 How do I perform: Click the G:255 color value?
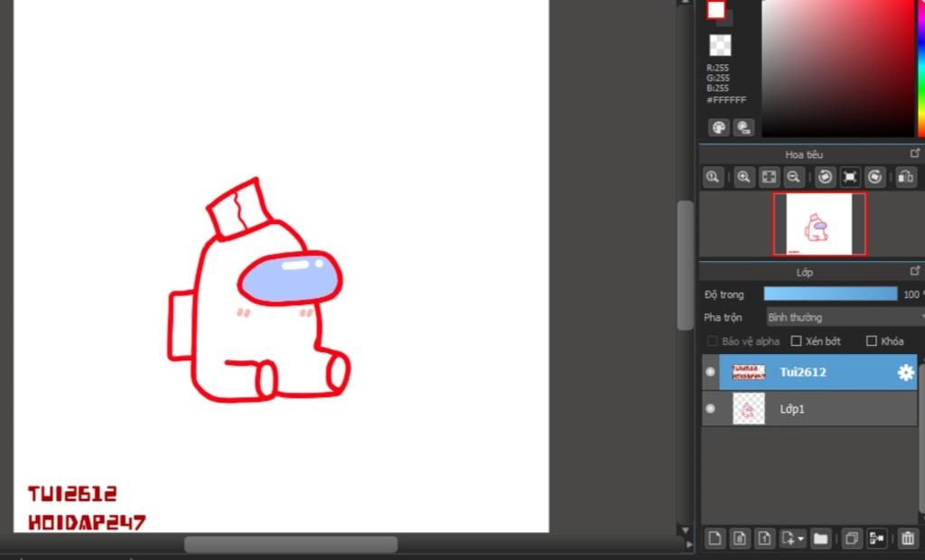pos(717,78)
